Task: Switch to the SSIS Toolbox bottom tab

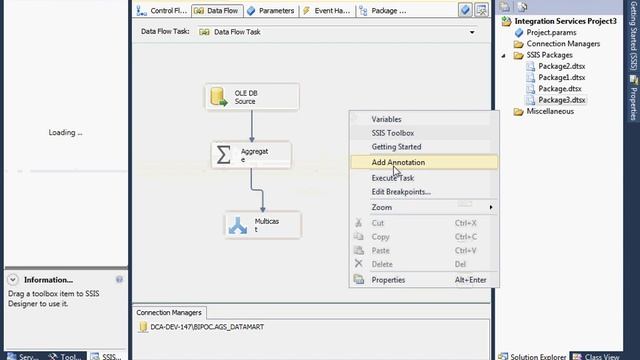Action: tap(106, 356)
